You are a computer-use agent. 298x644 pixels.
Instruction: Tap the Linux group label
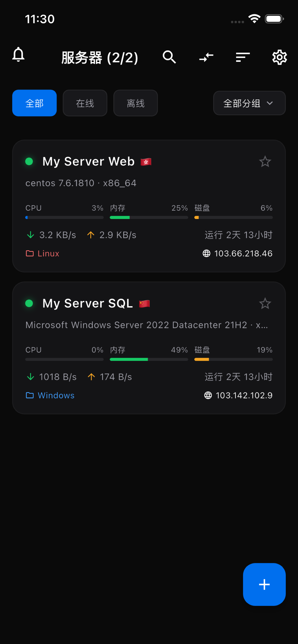[48, 253]
